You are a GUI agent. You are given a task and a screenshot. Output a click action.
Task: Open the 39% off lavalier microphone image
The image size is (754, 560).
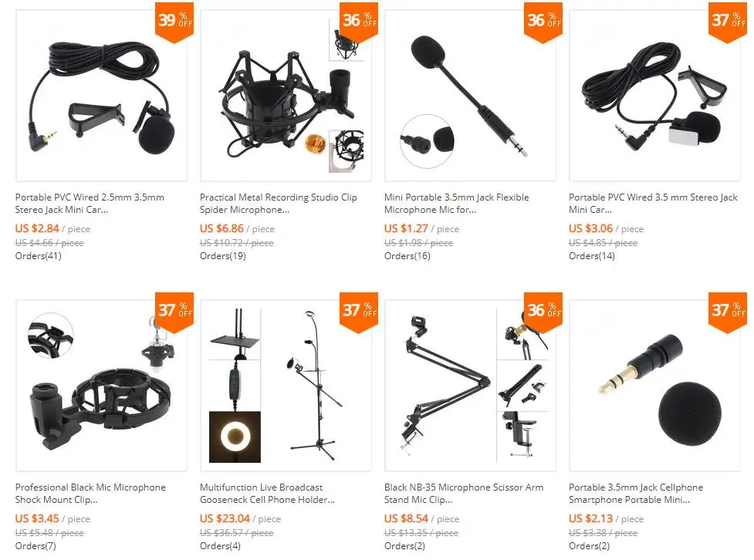click(101, 95)
